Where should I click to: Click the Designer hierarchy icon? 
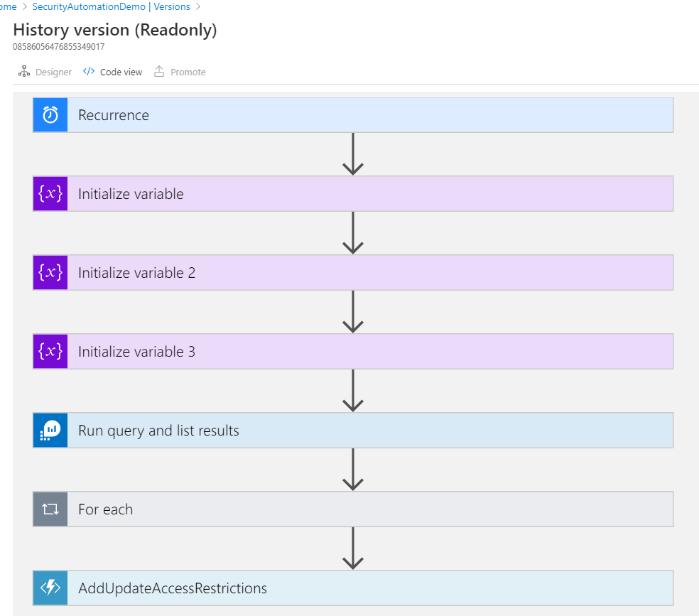24,72
